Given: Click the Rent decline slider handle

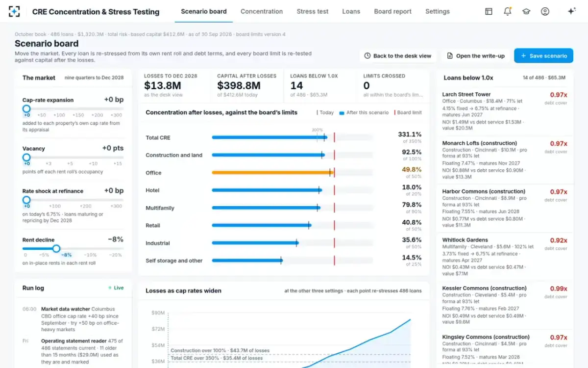Looking at the screenshot, I should point(56,249).
